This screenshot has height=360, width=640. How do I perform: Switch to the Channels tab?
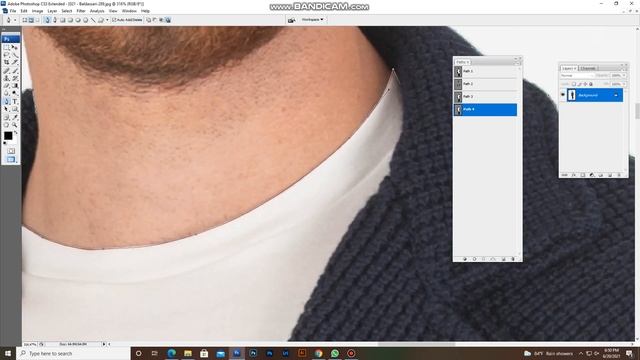588,68
